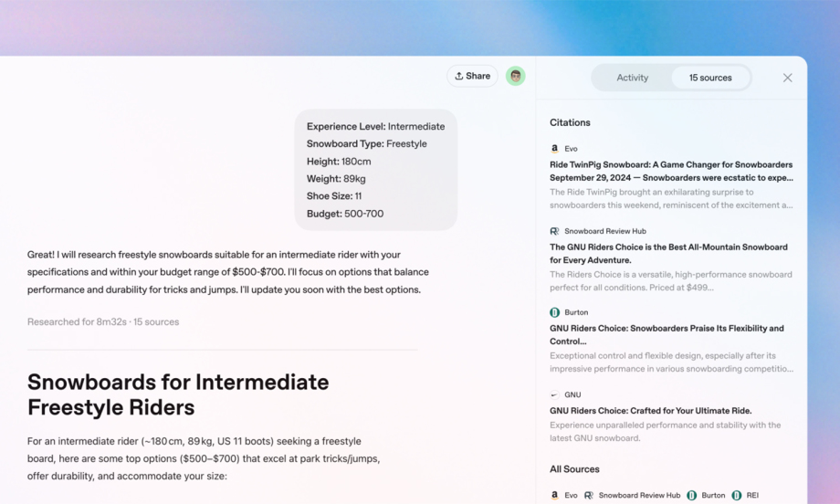Switch to the Activity tab
The height and width of the screenshot is (504, 840).
pos(632,78)
